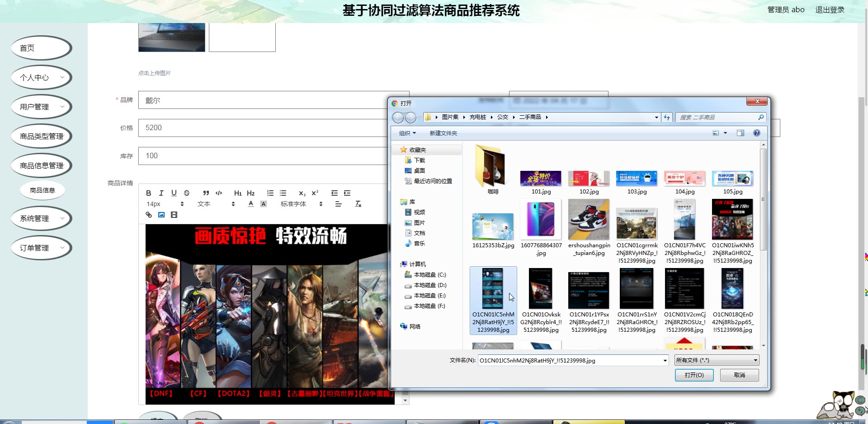
Task: Refresh the file dialog folder view
Action: [x=667, y=117]
